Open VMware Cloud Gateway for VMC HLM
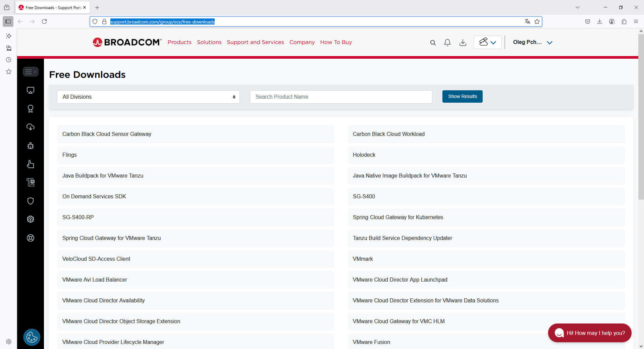The width and height of the screenshot is (644, 349). coord(486,321)
